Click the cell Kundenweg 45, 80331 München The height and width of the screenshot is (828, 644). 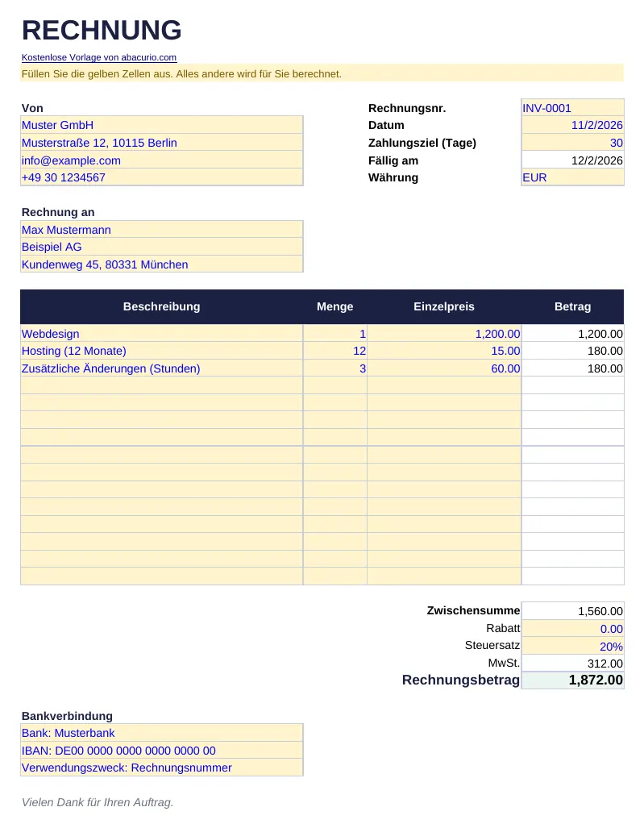coord(161,264)
